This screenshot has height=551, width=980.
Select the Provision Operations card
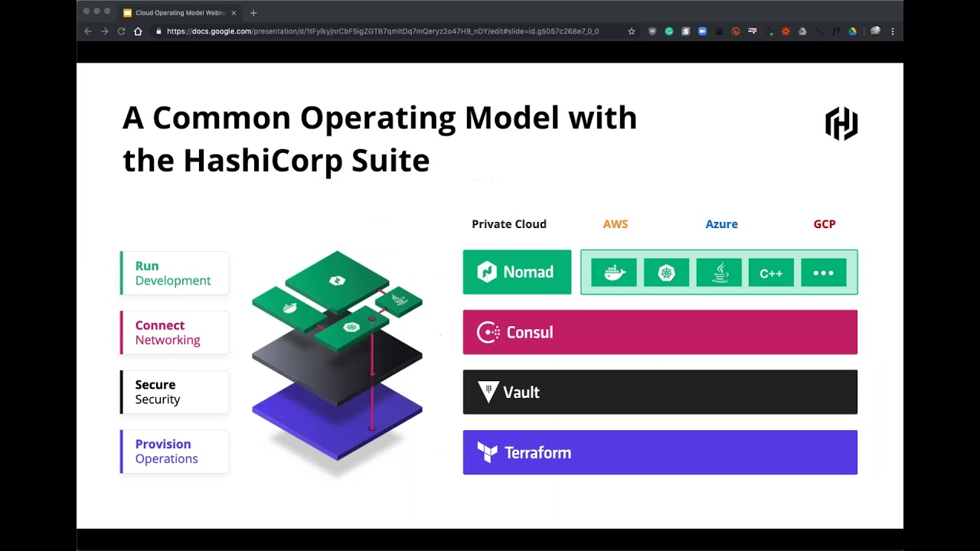point(175,452)
